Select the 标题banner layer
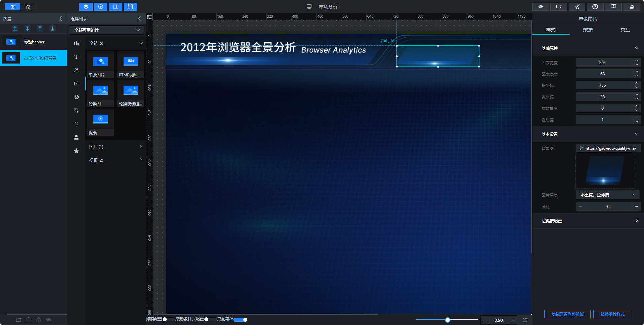 coord(34,42)
